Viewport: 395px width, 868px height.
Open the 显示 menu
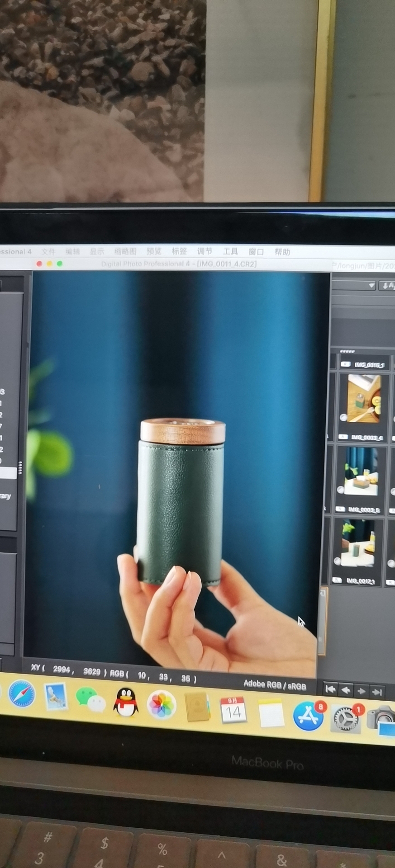click(x=97, y=251)
